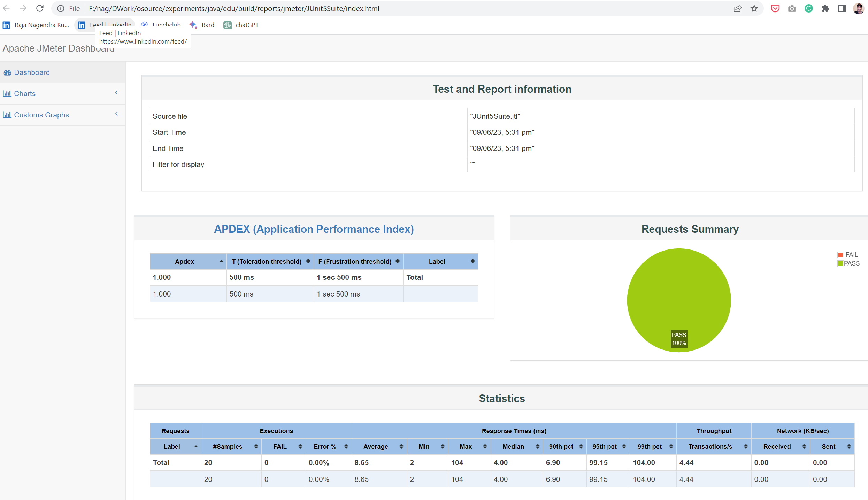The width and height of the screenshot is (868, 500).
Task: Click the Customs Graphs icon
Action: 7,115
